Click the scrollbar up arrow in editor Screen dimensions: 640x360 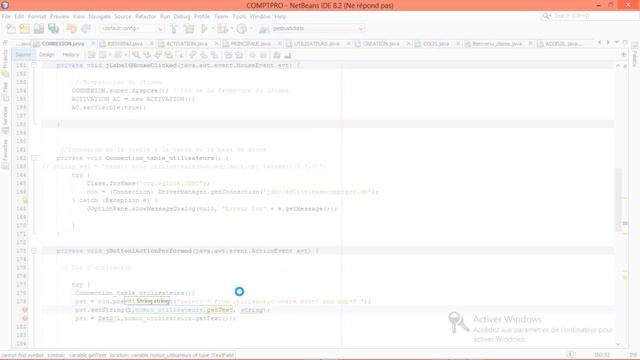(618, 66)
